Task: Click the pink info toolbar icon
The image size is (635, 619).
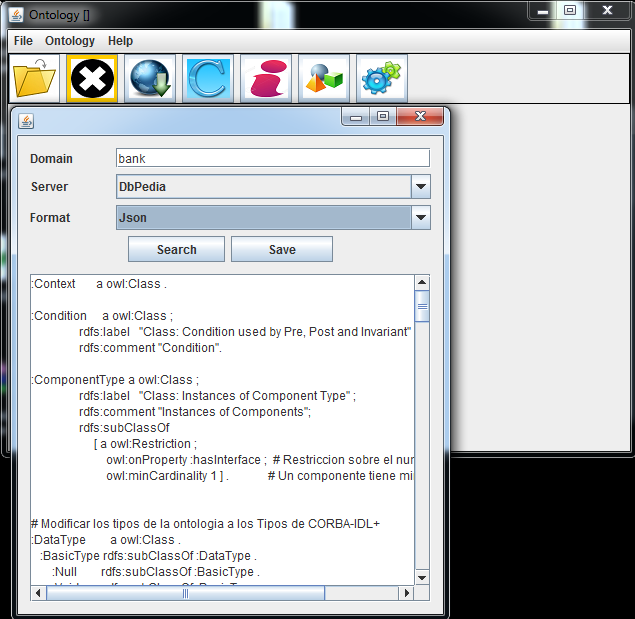Action: click(266, 79)
